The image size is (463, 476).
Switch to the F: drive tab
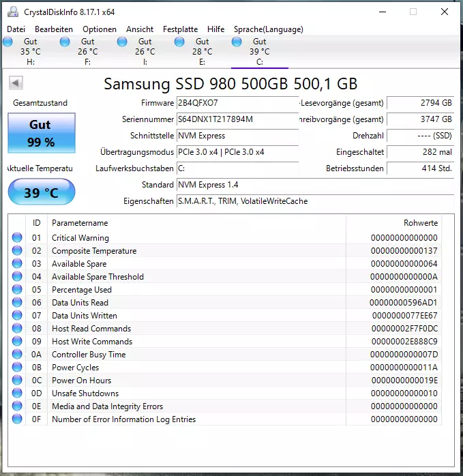click(x=88, y=52)
